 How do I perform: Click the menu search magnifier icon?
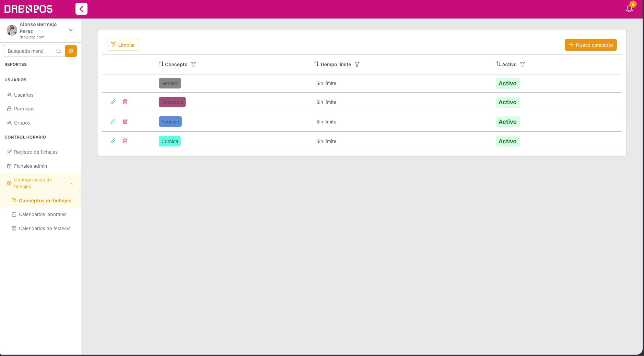tap(59, 51)
